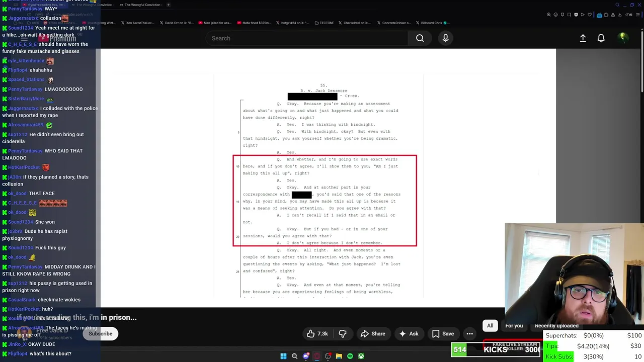
Task: Open Discord from the taskbar
Action: point(305,356)
